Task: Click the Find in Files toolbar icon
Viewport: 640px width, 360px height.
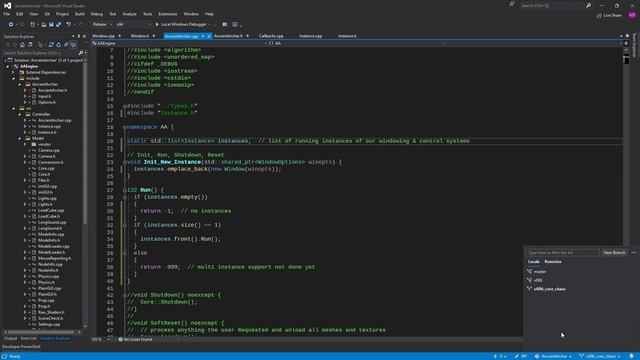Action: 224,24
